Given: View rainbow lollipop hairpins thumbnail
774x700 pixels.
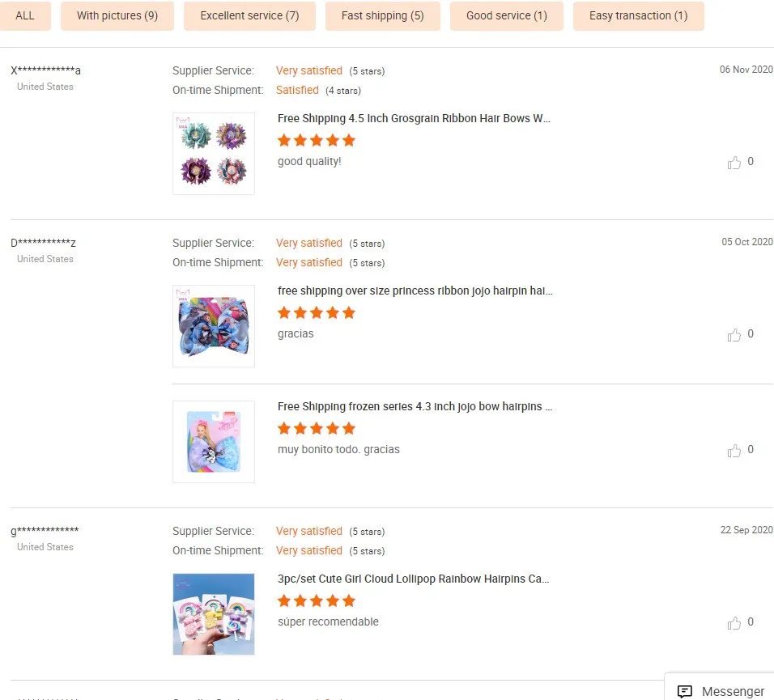Looking at the screenshot, I should pos(214,614).
